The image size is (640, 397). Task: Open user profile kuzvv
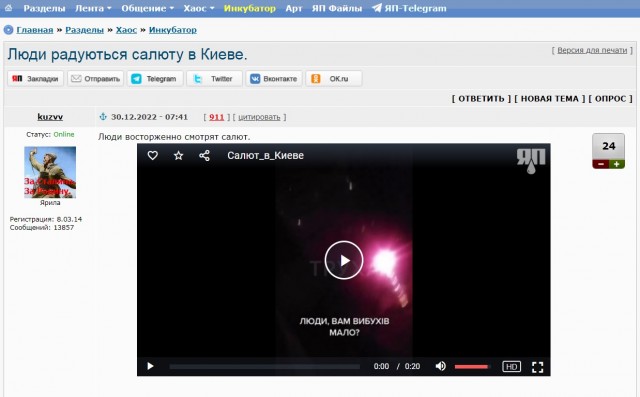pos(50,117)
